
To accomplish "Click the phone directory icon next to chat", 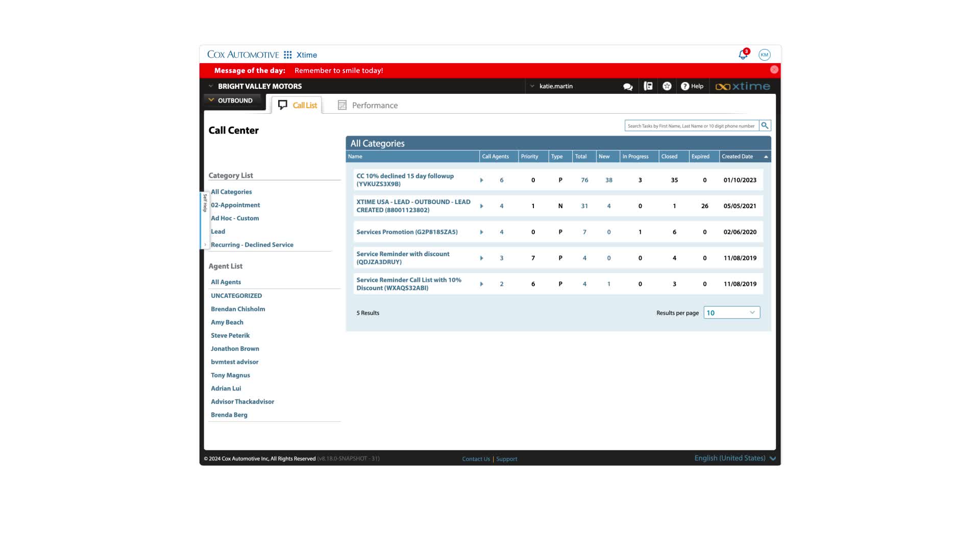I will 648,86.
